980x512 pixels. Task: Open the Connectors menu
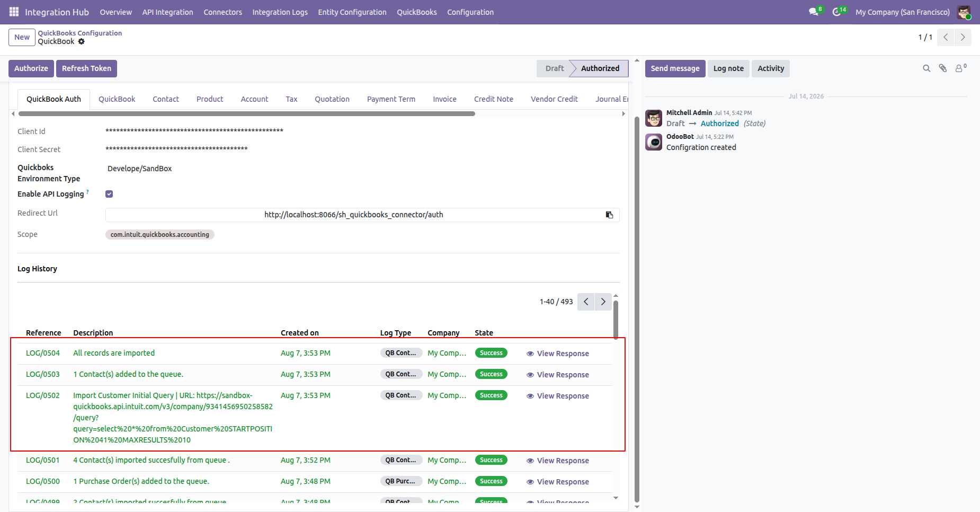click(x=222, y=12)
